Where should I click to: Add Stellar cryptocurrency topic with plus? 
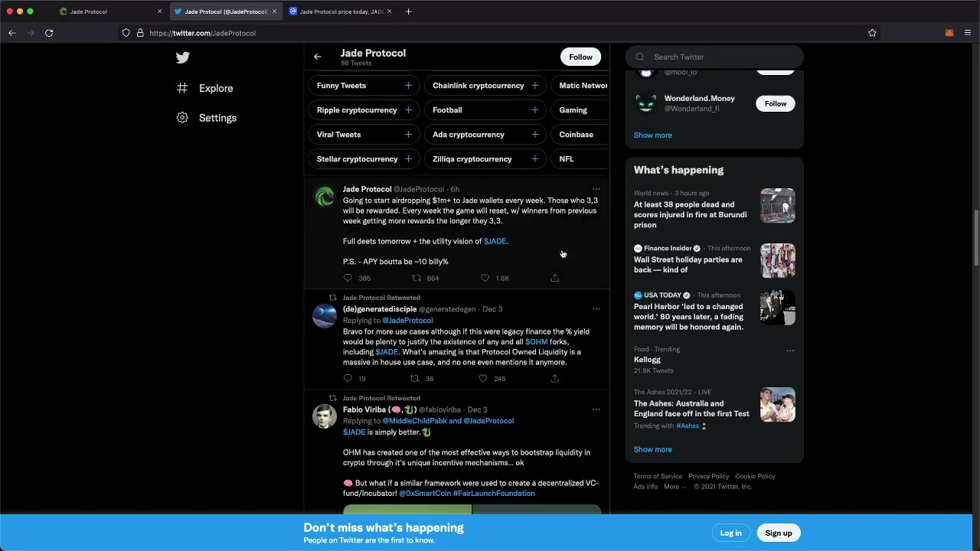408,159
